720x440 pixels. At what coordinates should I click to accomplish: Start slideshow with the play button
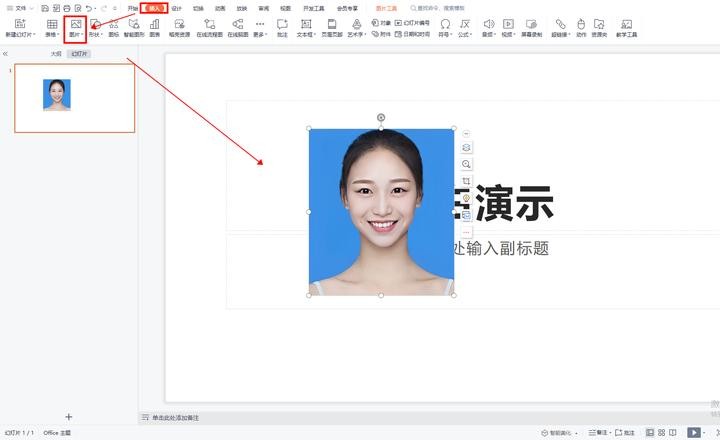pyautogui.click(x=693, y=433)
